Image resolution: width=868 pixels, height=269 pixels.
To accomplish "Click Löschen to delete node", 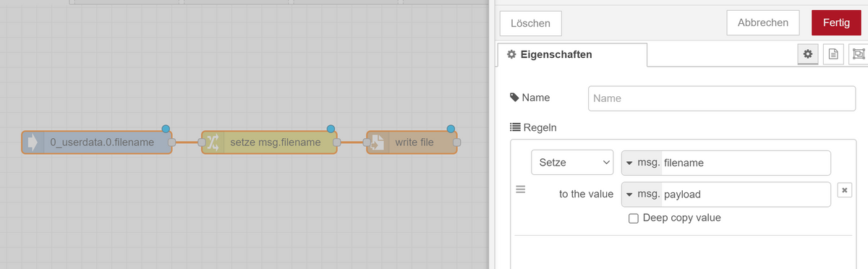I will (x=531, y=23).
